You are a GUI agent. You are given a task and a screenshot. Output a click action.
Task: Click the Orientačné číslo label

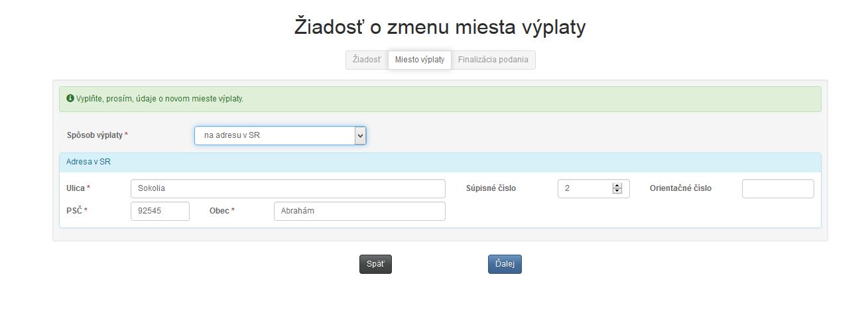pos(680,188)
